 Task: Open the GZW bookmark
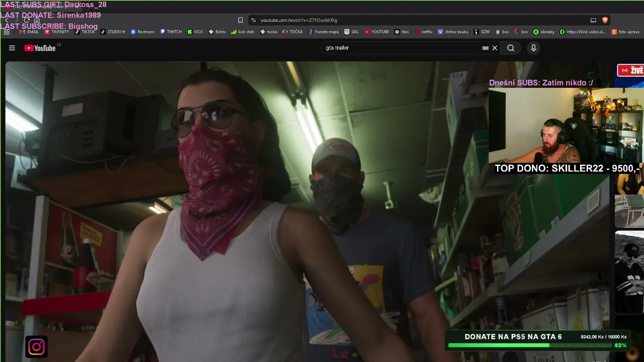tap(481, 32)
